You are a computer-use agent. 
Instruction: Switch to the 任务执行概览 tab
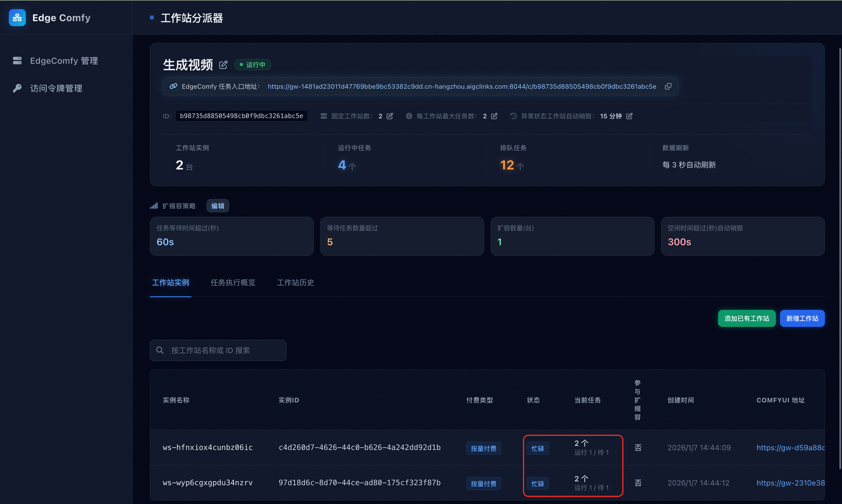point(233,283)
